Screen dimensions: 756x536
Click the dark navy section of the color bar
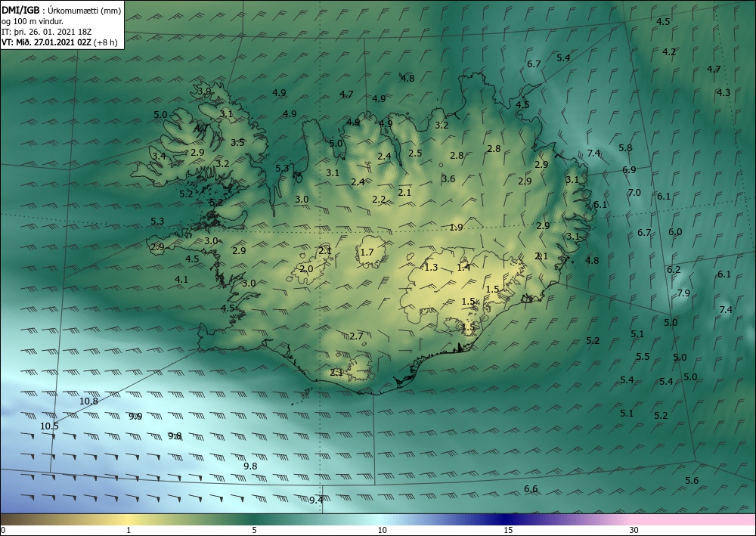click(507, 519)
